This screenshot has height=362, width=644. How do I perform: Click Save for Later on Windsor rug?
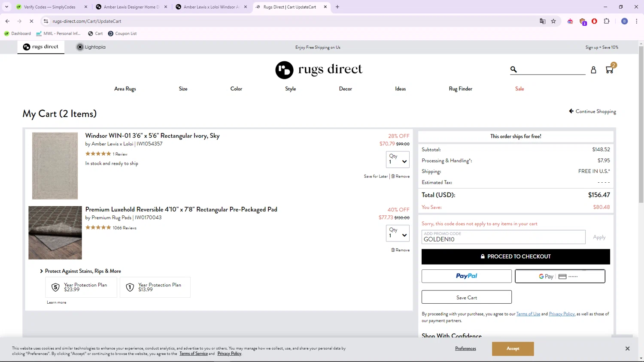376,176
